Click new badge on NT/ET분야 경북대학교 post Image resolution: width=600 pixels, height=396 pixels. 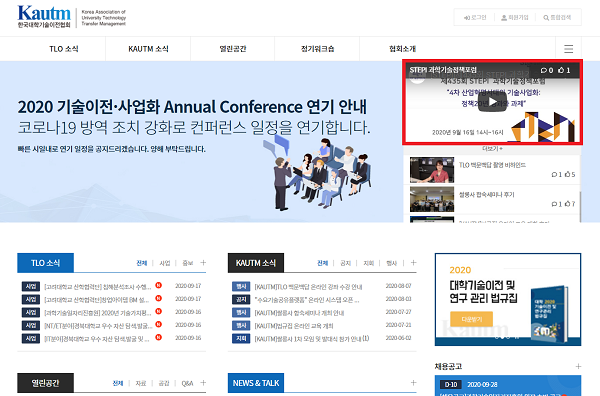(x=158, y=324)
